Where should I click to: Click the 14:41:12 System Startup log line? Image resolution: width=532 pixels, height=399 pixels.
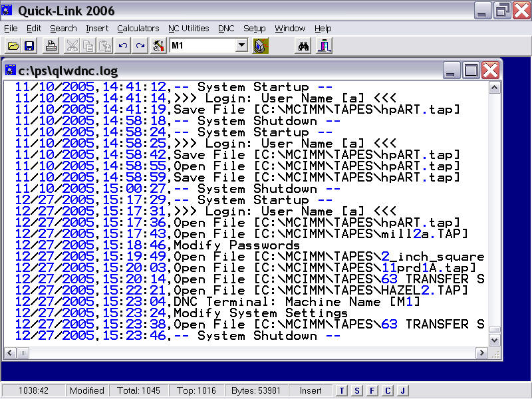(174, 87)
